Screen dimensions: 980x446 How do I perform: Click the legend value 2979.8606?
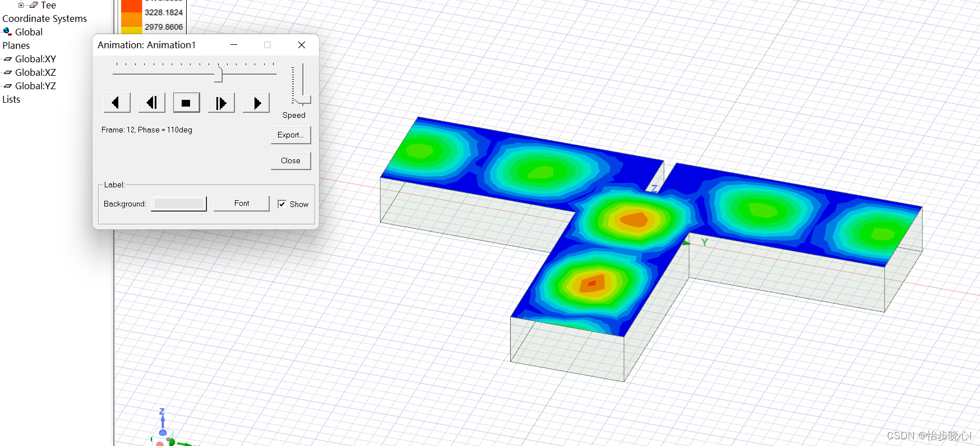click(164, 27)
